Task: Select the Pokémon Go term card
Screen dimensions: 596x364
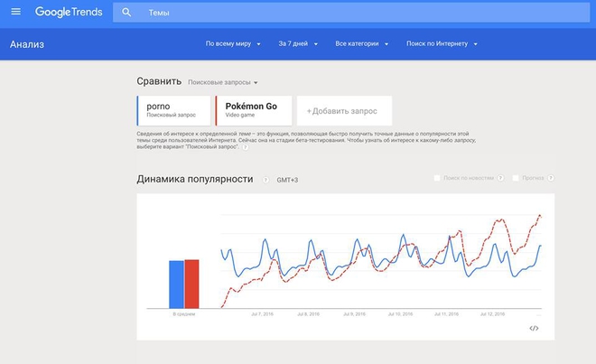Action: tap(253, 110)
